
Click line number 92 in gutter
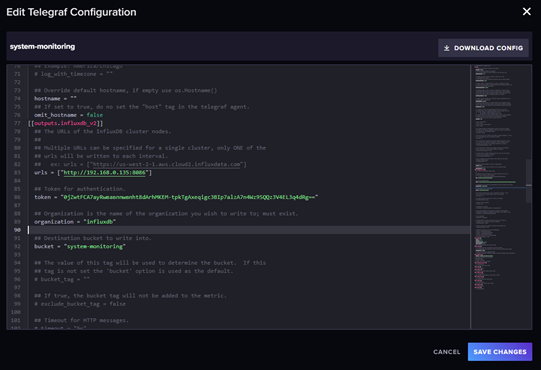[17, 246]
